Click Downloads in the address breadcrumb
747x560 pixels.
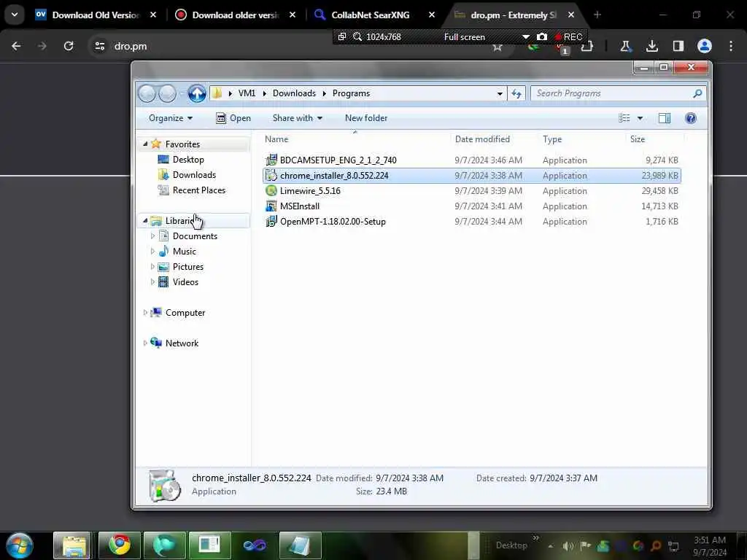coord(294,93)
